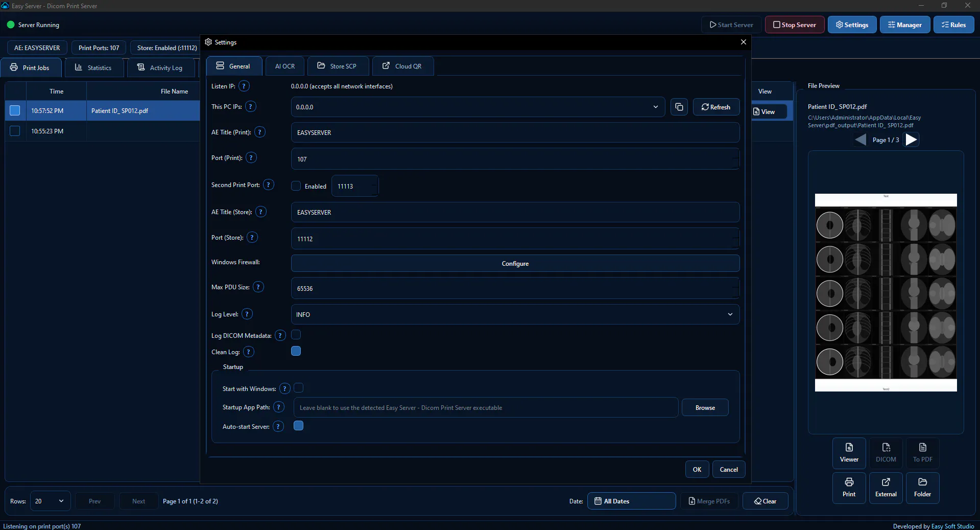Open the Folder of the previewed file
Image resolution: width=980 pixels, height=530 pixels.
(x=922, y=488)
